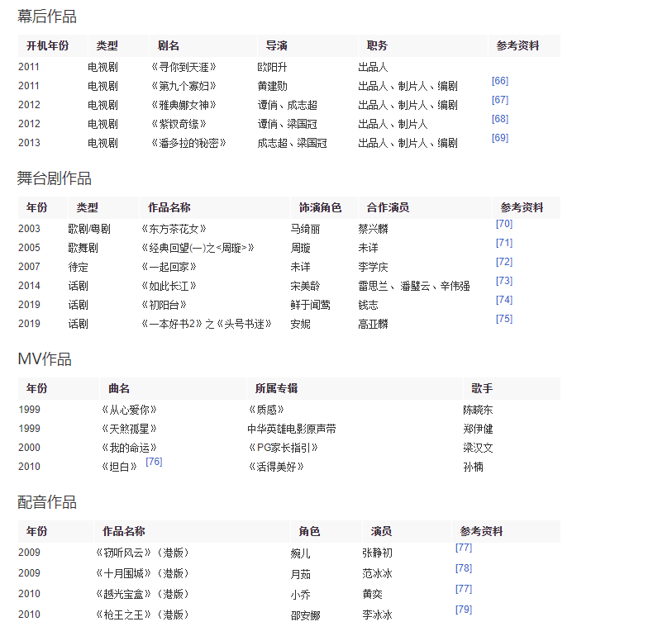Viewport: 672px width, 636px height.
Task: Click singer name 陈晓东 in the MV table
Action: [478, 410]
